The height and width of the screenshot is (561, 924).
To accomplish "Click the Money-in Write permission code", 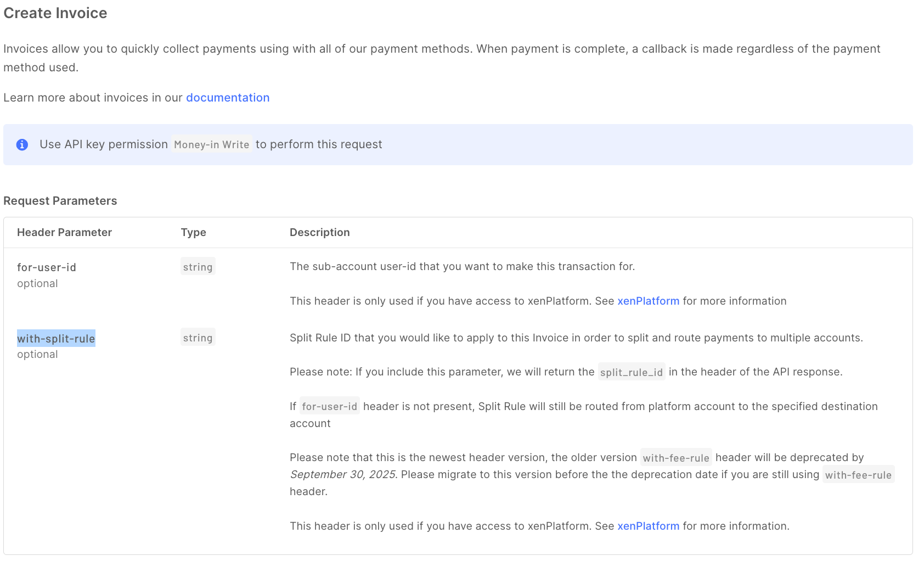I will tap(211, 144).
